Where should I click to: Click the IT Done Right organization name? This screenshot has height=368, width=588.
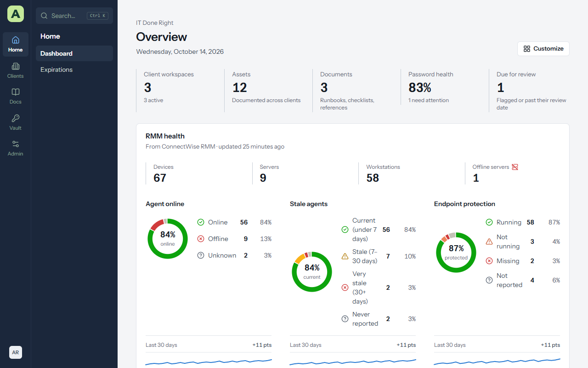tap(155, 23)
